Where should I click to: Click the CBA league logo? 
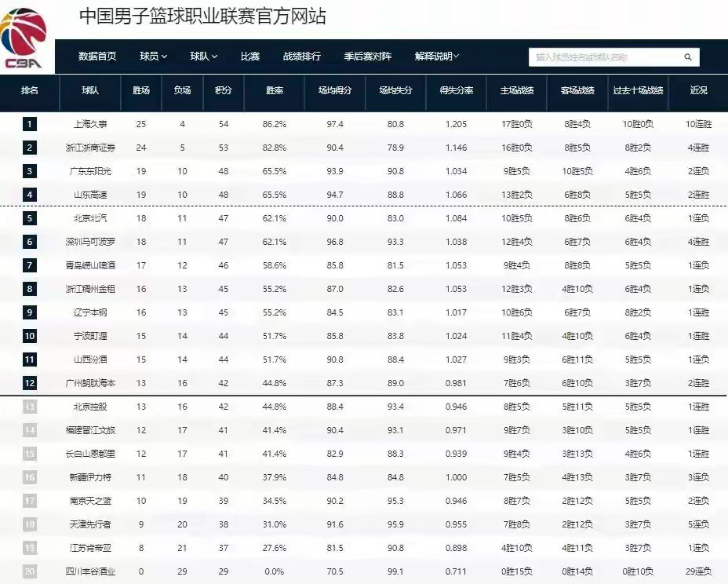click(24, 38)
